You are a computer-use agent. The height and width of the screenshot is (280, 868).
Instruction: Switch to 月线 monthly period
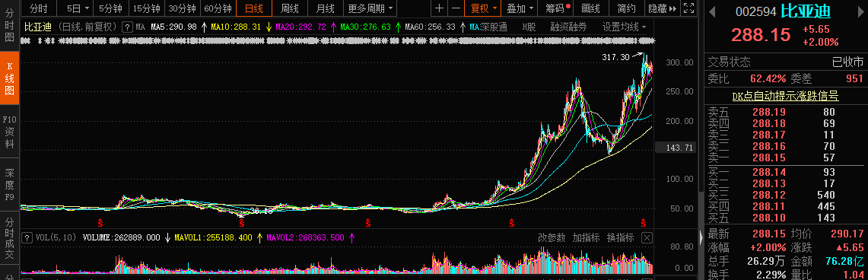point(325,8)
